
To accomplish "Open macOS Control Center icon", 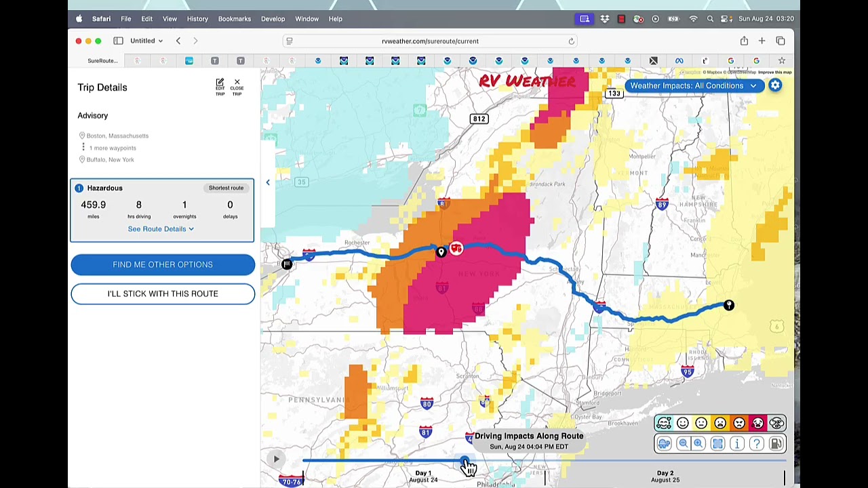I will (x=726, y=19).
